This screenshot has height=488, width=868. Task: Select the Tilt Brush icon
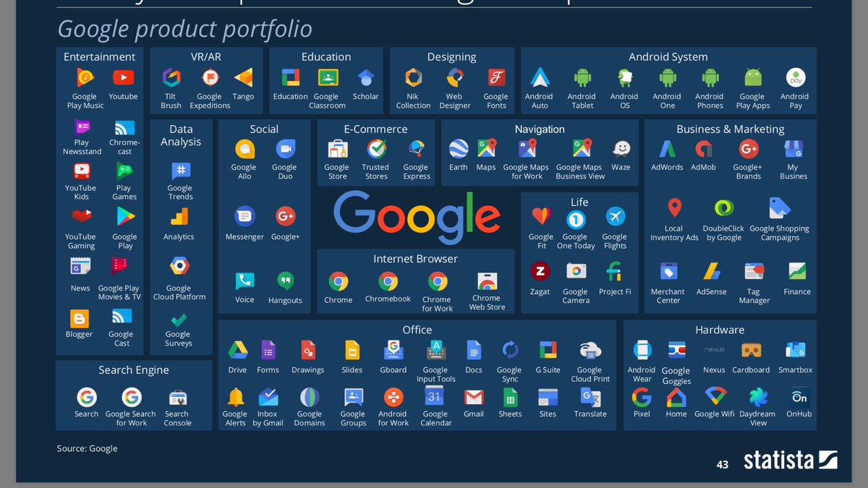click(171, 78)
